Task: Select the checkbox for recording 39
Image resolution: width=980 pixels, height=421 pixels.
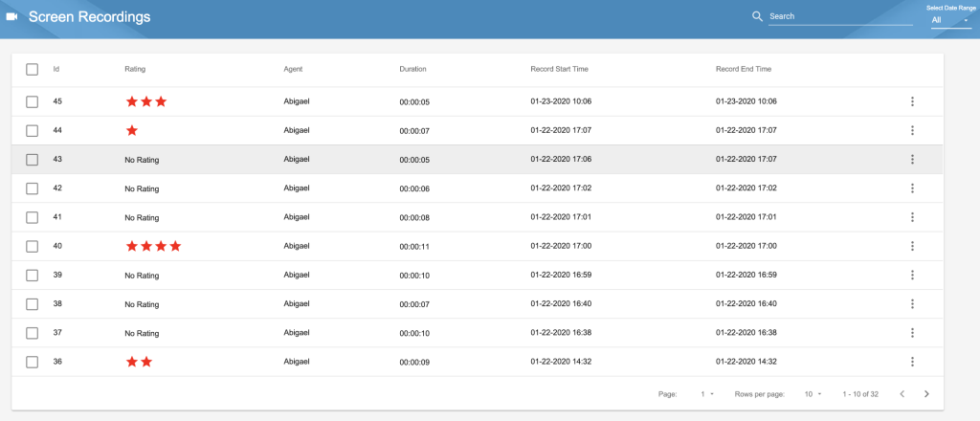Action: (x=32, y=275)
